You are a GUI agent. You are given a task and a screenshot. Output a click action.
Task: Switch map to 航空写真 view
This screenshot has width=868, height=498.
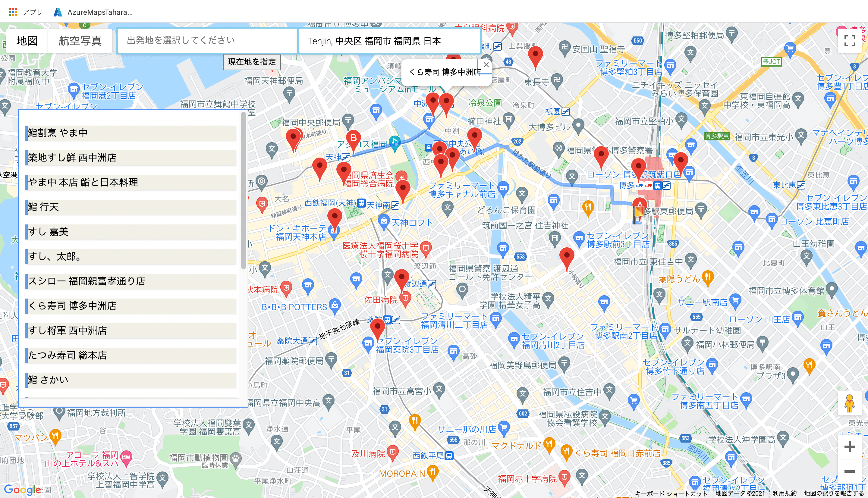[x=80, y=41]
